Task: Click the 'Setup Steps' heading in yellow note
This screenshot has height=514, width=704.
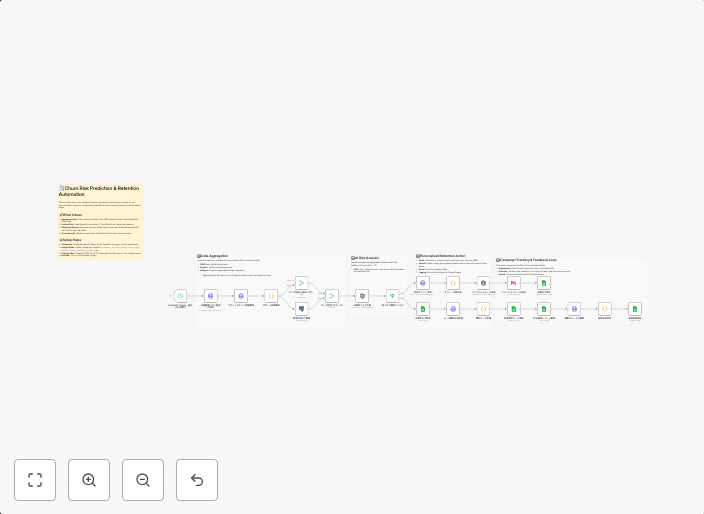Action: pyautogui.click(x=70, y=240)
